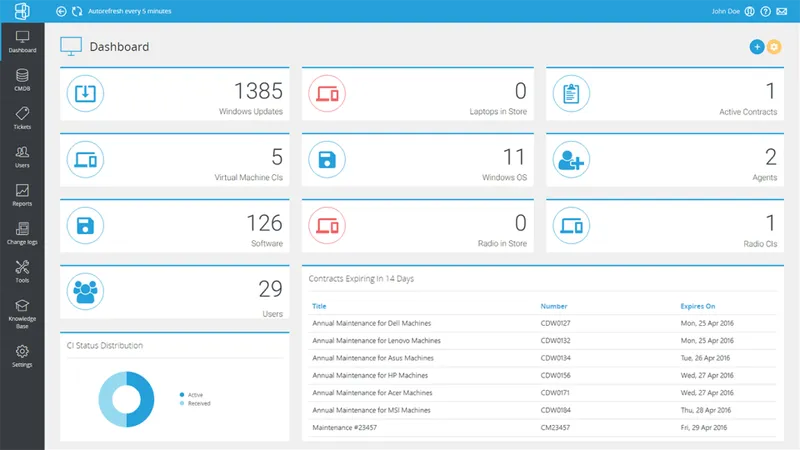The image size is (800, 450).
Task: Click the John Doe username
Action: (x=726, y=11)
